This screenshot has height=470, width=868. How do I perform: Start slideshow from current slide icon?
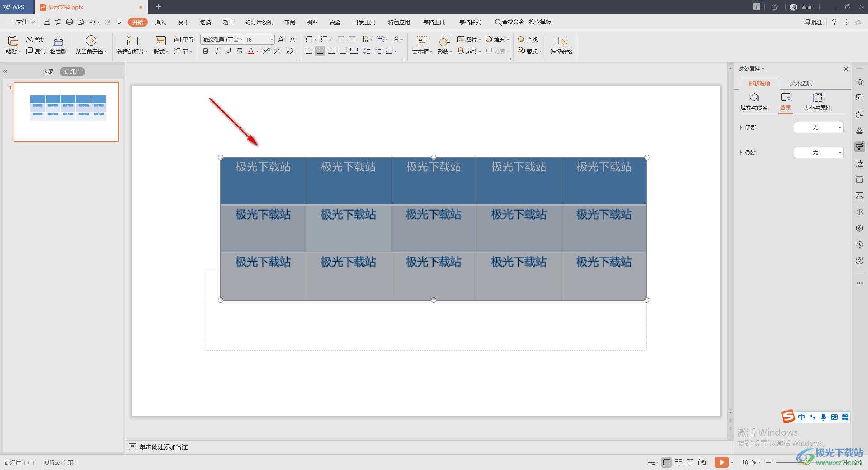(91, 41)
